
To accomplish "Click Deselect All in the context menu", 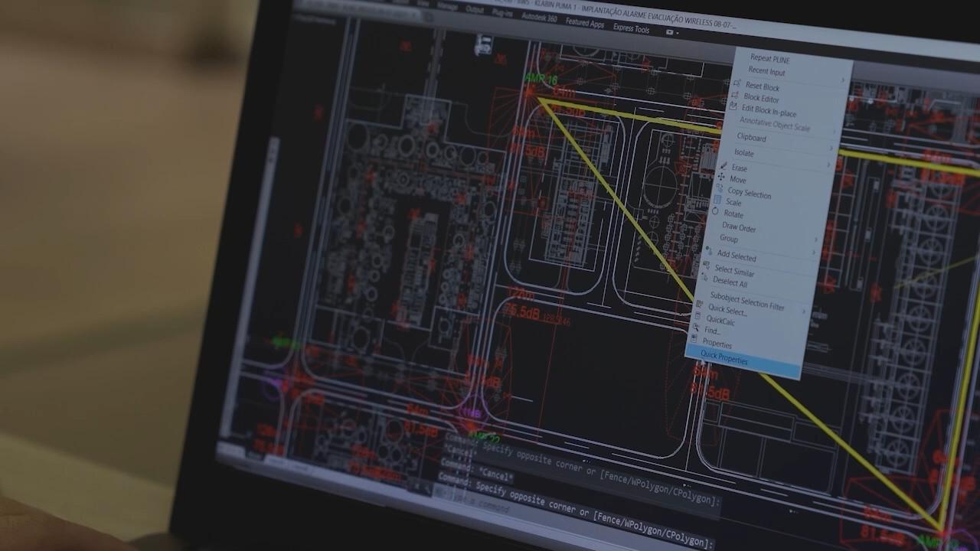I will (730, 282).
